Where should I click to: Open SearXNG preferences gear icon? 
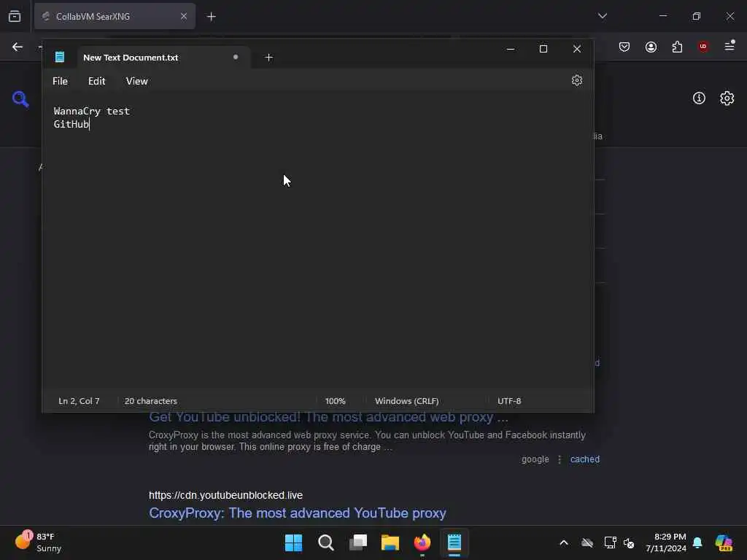click(x=727, y=98)
